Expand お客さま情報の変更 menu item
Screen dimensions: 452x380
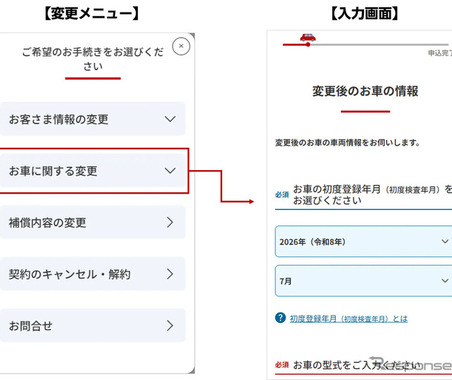tap(92, 119)
